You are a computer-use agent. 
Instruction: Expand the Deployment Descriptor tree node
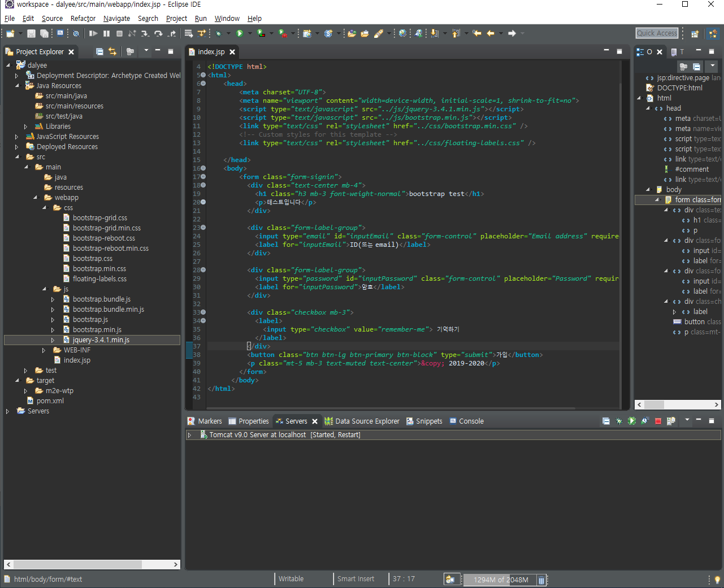pyautogui.click(x=16, y=76)
